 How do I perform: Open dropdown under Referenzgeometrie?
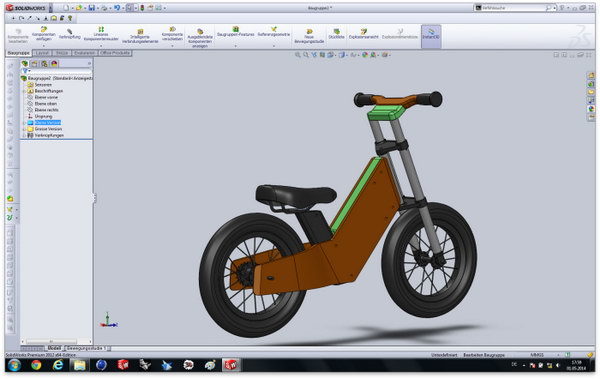pyautogui.click(x=274, y=46)
